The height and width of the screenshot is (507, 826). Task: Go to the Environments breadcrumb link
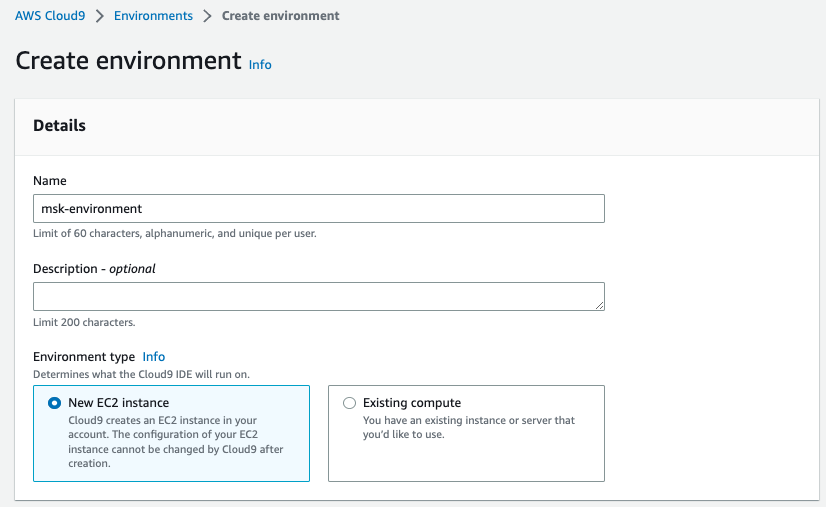pyautogui.click(x=153, y=16)
